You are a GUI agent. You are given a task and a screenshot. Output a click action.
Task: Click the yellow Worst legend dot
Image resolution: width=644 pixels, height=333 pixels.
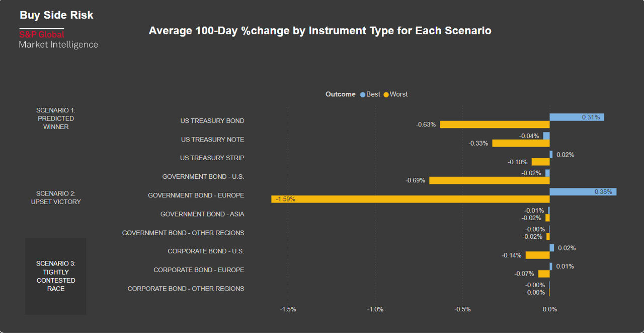pos(386,95)
